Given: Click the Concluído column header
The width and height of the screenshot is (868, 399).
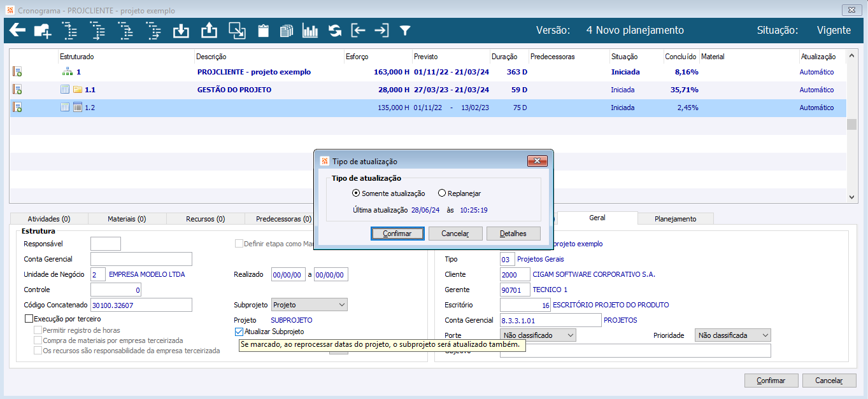Looking at the screenshot, I should pyautogui.click(x=681, y=57).
